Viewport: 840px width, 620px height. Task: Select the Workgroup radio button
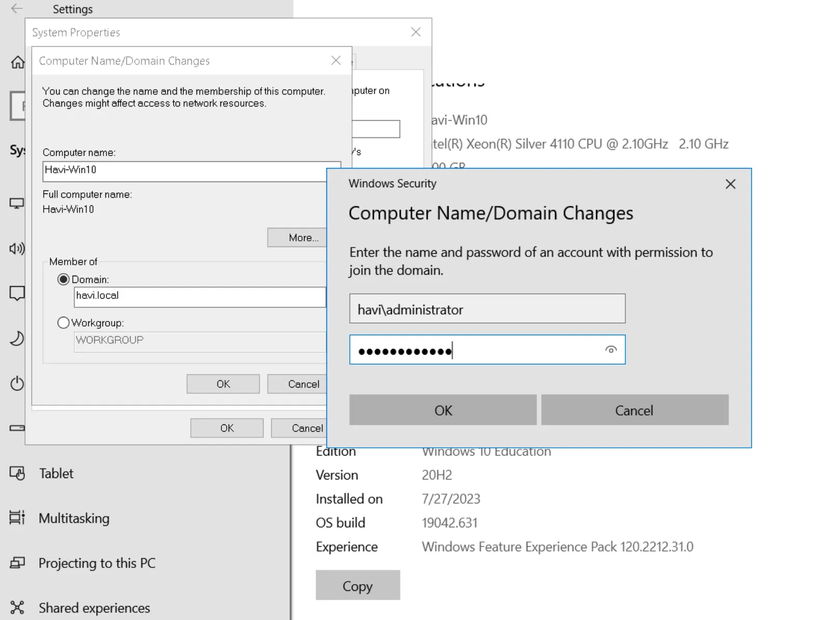click(x=63, y=323)
